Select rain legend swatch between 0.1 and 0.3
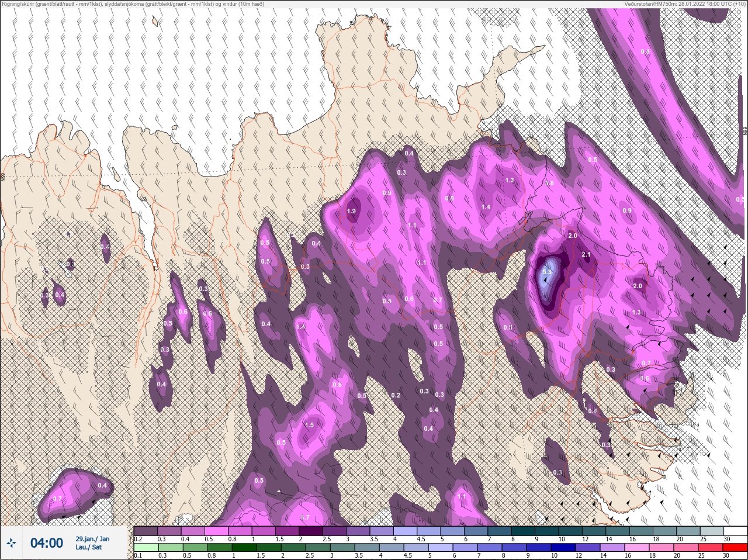This screenshot has width=748, height=560. tap(146, 548)
